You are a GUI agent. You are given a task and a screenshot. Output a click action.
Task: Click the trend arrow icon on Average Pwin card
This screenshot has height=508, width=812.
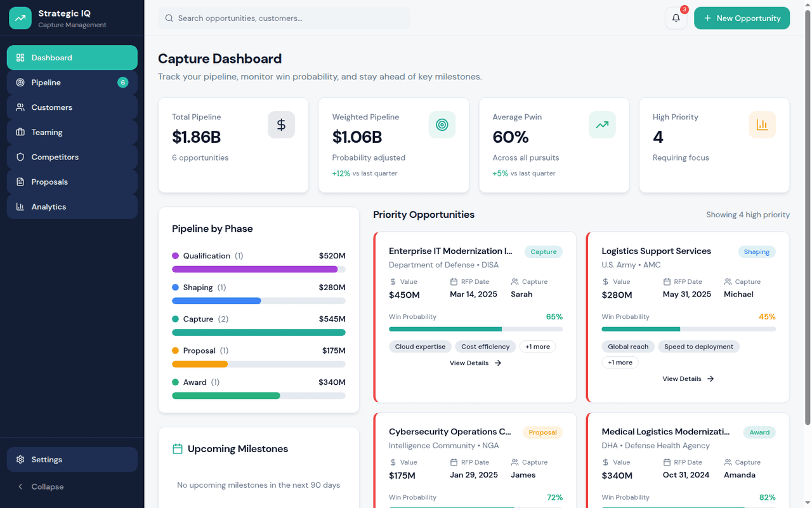602,125
